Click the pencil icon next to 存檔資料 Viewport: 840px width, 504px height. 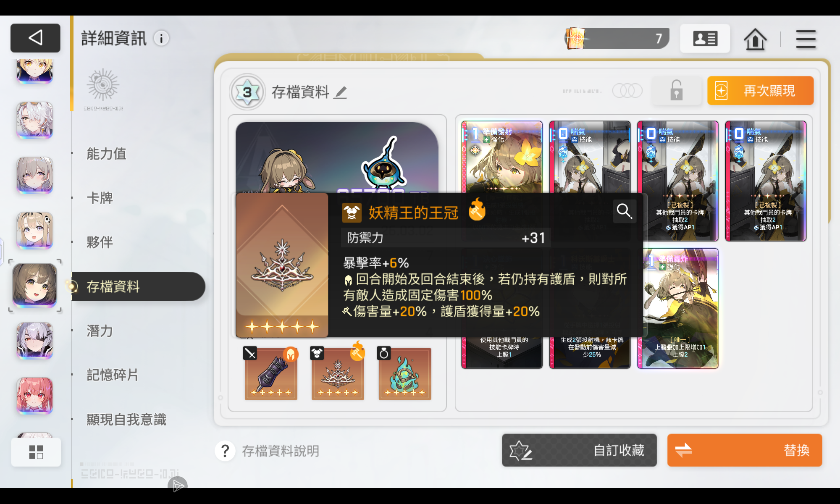coord(340,92)
